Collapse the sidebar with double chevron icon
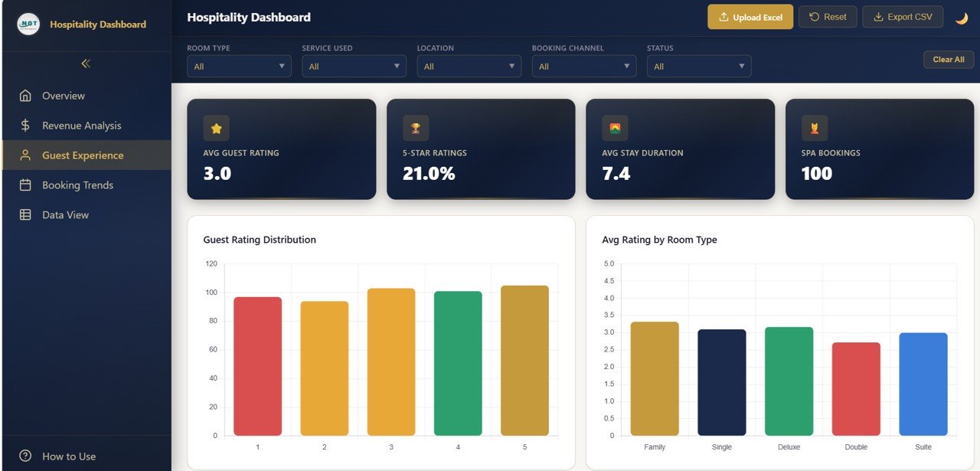This screenshot has height=471, width=980. click(x=86, y=64)
